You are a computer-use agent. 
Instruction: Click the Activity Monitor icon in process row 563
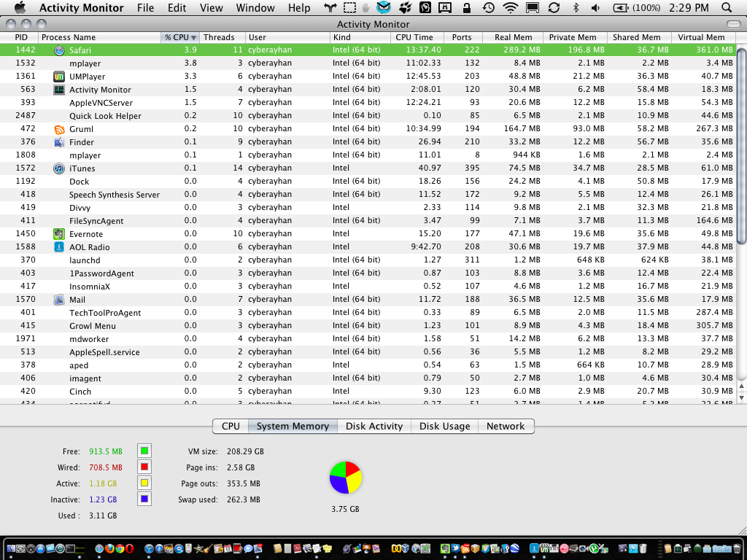coord(59,90)
